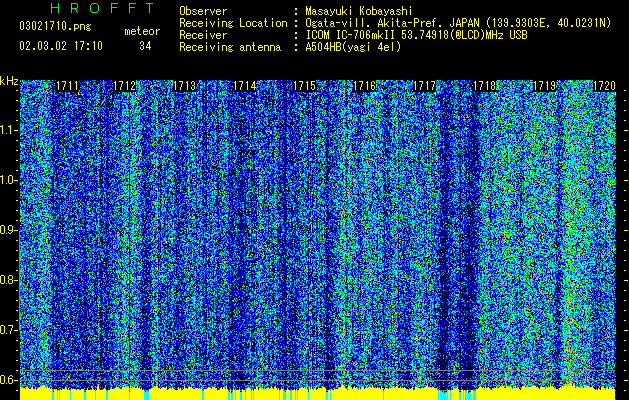Click the 0.7 kHz axis tick label
This screenshot has width=629, height=400.
pos(8,329)
